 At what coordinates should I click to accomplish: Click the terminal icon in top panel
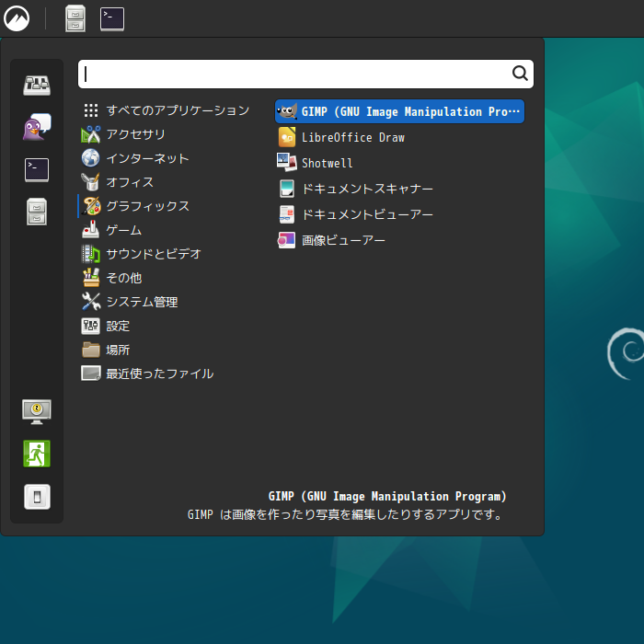coord(112,18)
